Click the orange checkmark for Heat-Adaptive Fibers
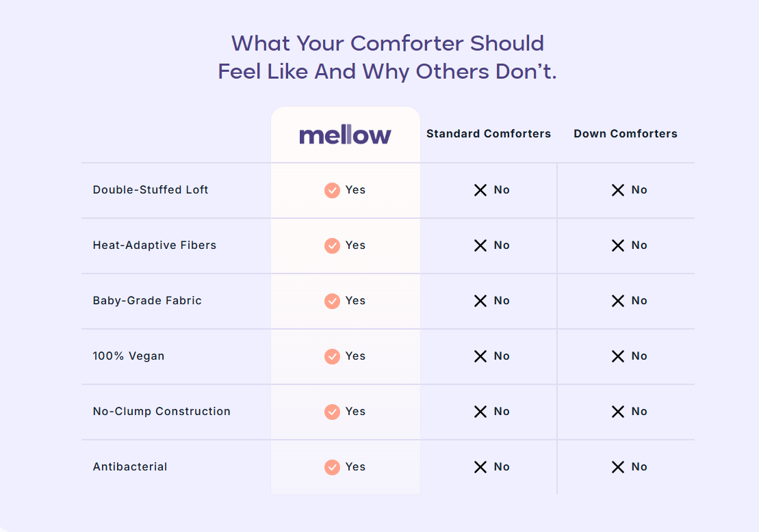The width and height of the screenshot is (759, 532). tap(332, 245)
